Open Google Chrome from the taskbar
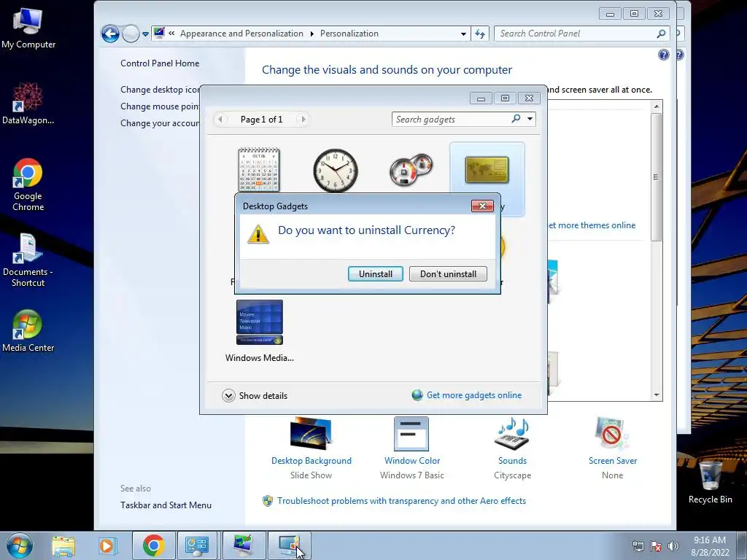The image size is (747, 560). [153, 545]
